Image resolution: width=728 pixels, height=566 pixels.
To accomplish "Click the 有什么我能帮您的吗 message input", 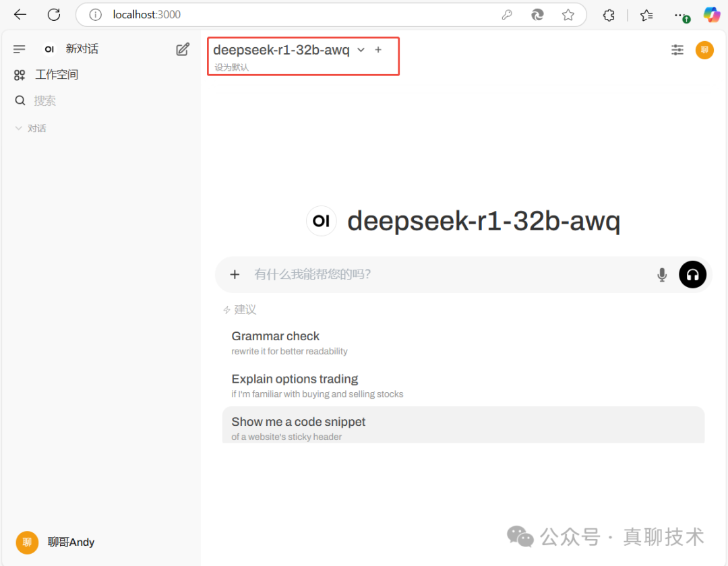I will pyautogui.click(x=450, y=275).
